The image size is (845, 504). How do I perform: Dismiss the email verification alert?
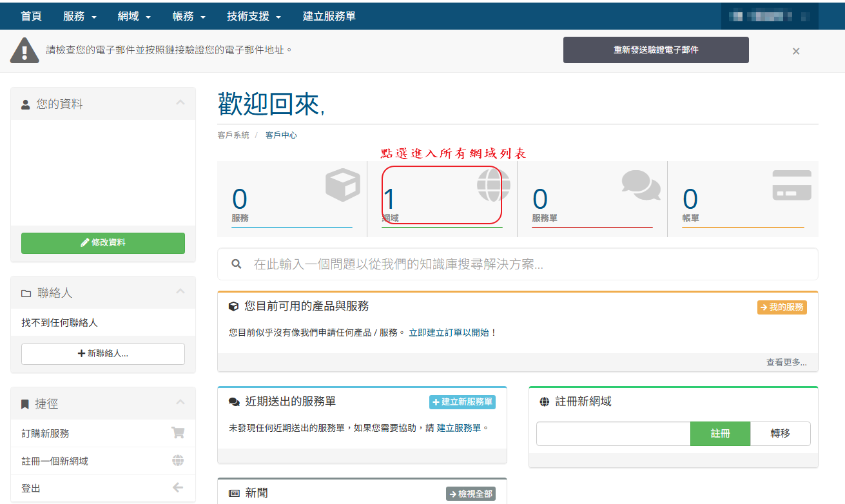(796, 51)
